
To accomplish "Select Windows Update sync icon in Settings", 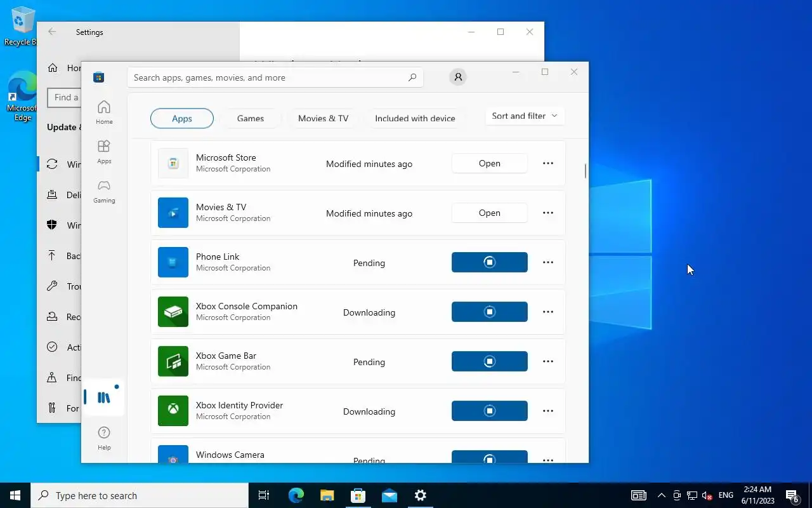I will 53,164.
